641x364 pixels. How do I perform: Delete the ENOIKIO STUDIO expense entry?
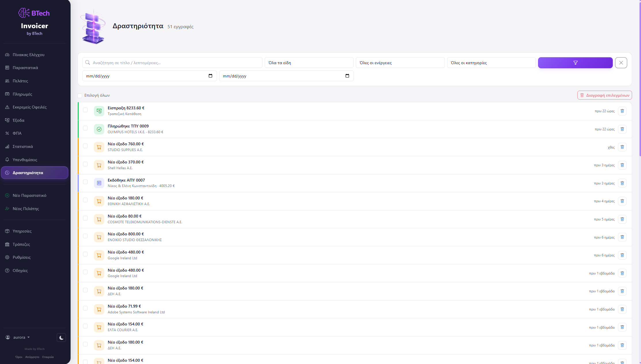point(622,237)
